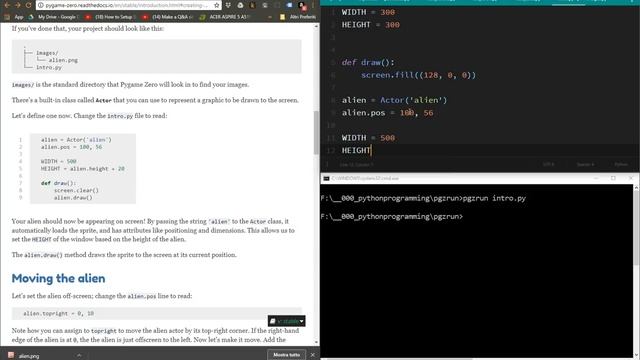Place cursor after HEIGHT on line 12
The width and height of the screenshot is (640, 360).
371,151
